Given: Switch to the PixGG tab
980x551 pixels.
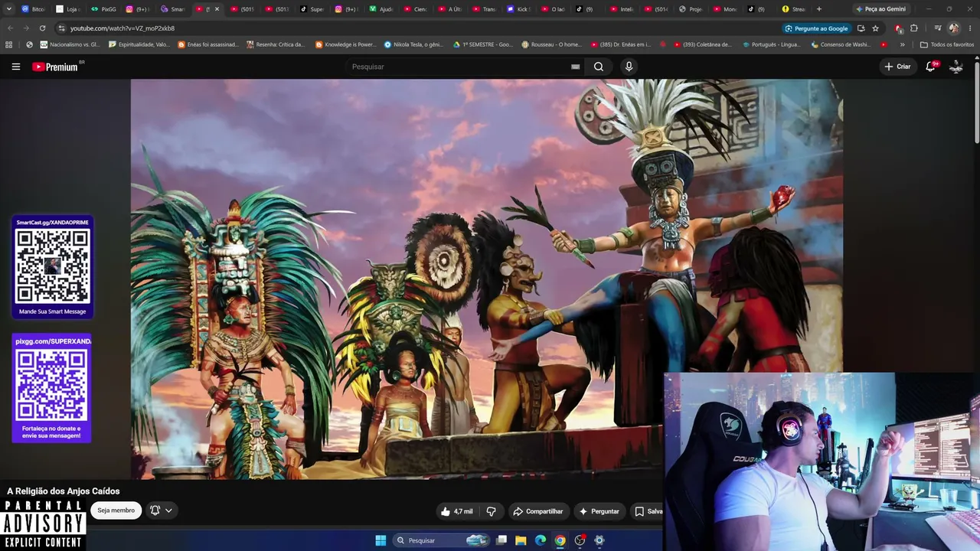Looking at the screenshot, I should pos(103,9).
